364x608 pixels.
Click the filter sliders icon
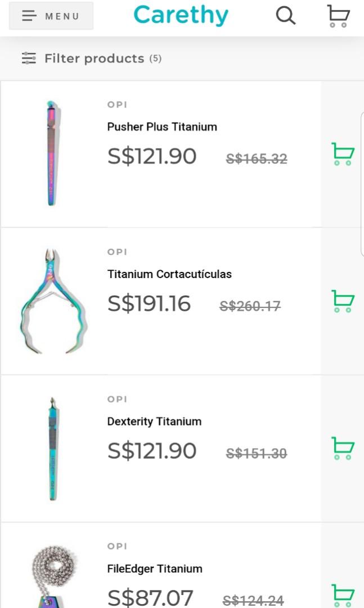tap(29, 58)
